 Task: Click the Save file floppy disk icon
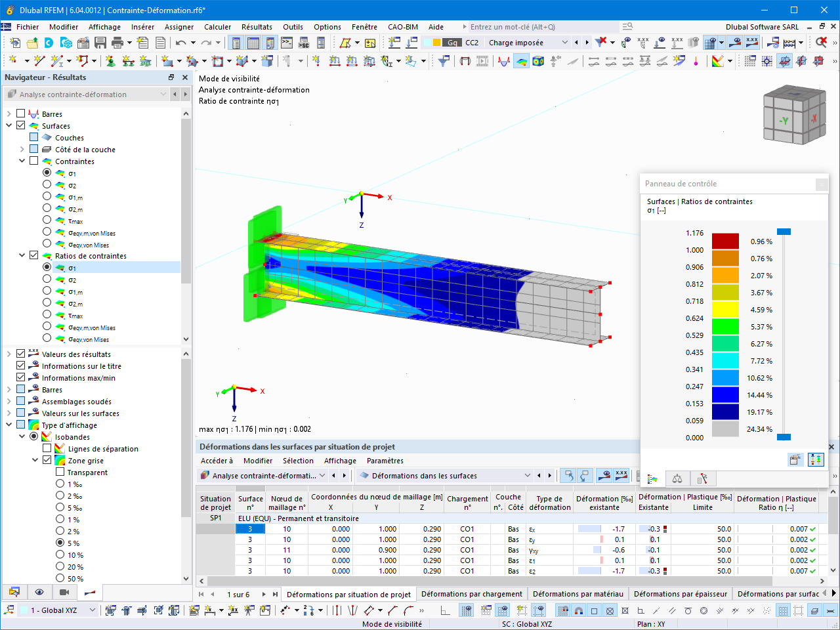click(x=100, y=43)
